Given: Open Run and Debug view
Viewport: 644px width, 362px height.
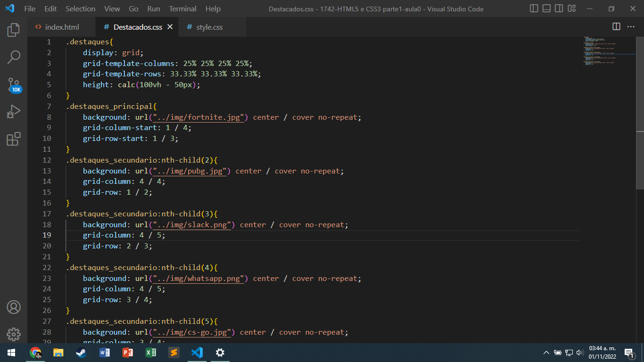Looking at the screenshot, I should [x=14, y=112].
